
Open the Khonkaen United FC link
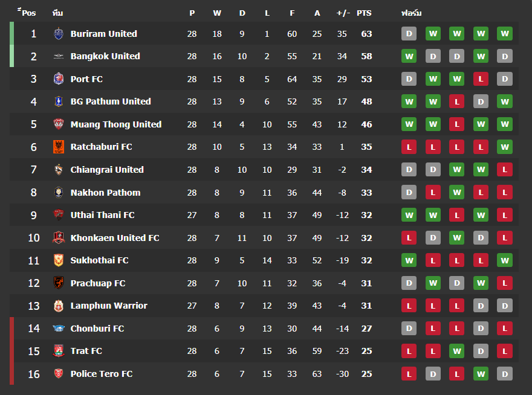(x=115, y=238)
